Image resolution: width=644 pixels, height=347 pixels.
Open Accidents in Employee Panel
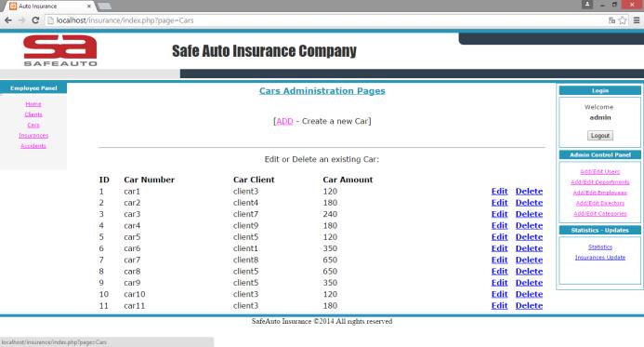pyautogui.click(x=33, y=146)
